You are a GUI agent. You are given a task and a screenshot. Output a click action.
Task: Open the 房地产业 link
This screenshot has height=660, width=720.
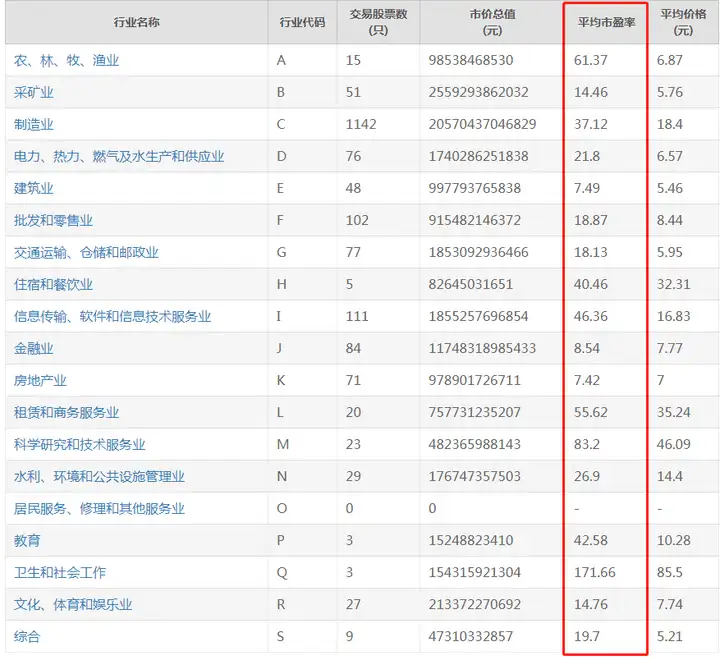coord(40,380)
